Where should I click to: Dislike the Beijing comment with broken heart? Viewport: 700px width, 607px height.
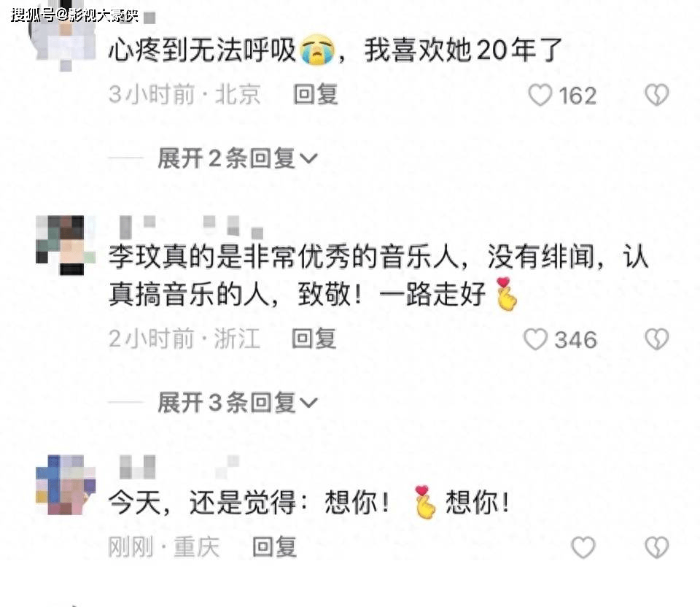click(x=657, y=95)
